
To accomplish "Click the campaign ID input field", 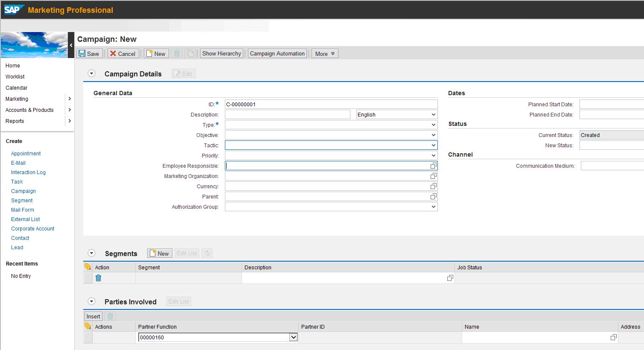I will point(331,104).
